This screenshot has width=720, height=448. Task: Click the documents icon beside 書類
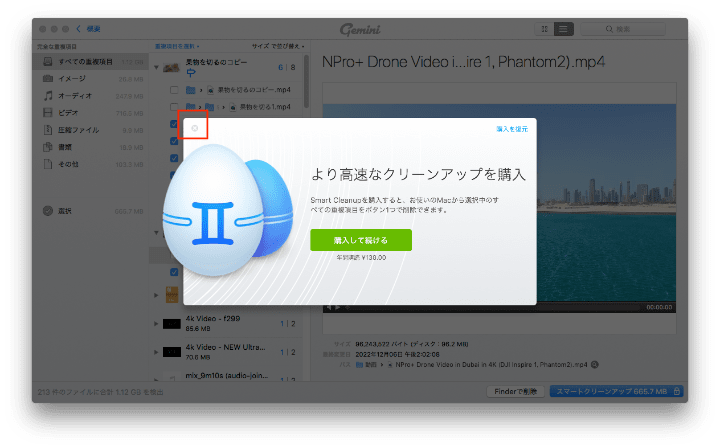pos(48,147)
